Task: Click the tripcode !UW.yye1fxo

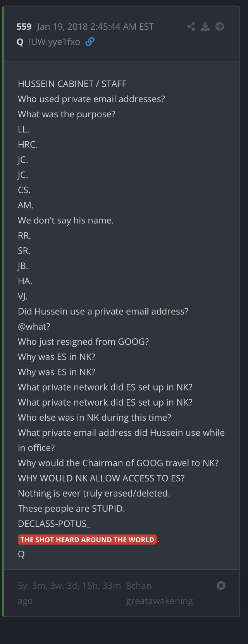Action: click(54, 42)
